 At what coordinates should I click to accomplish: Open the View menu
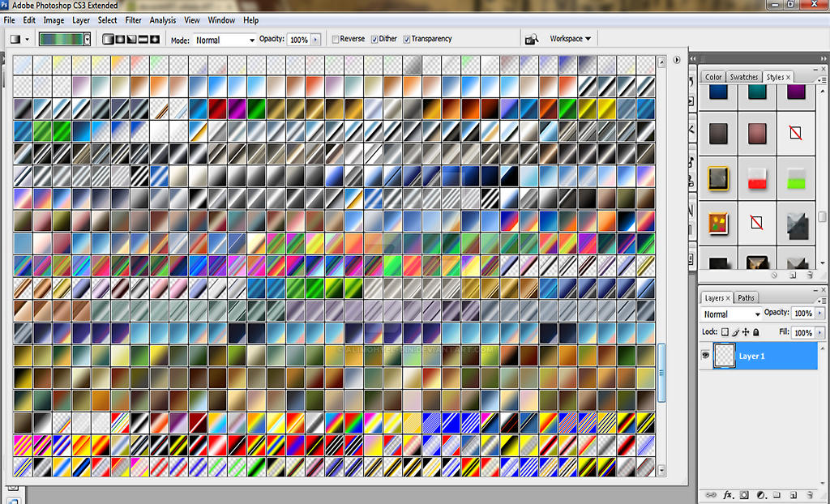pyautogui.click(x=191, y=20)
